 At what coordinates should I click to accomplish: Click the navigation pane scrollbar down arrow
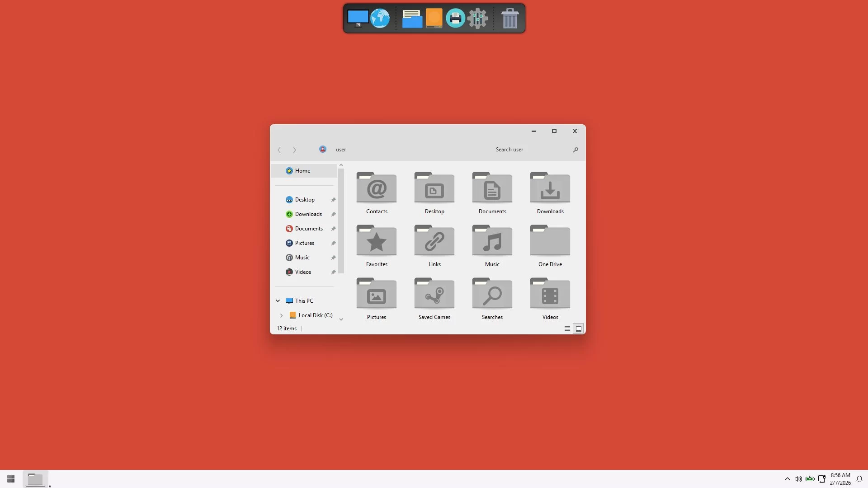tap(341, 319)
